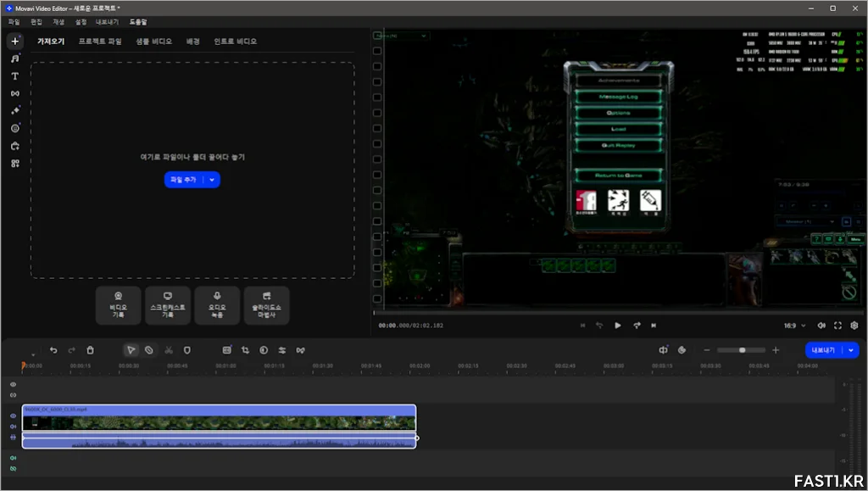
Task: Mute the preview volume speaker icon
Action: pyautogui.click(x=821, y=326)
